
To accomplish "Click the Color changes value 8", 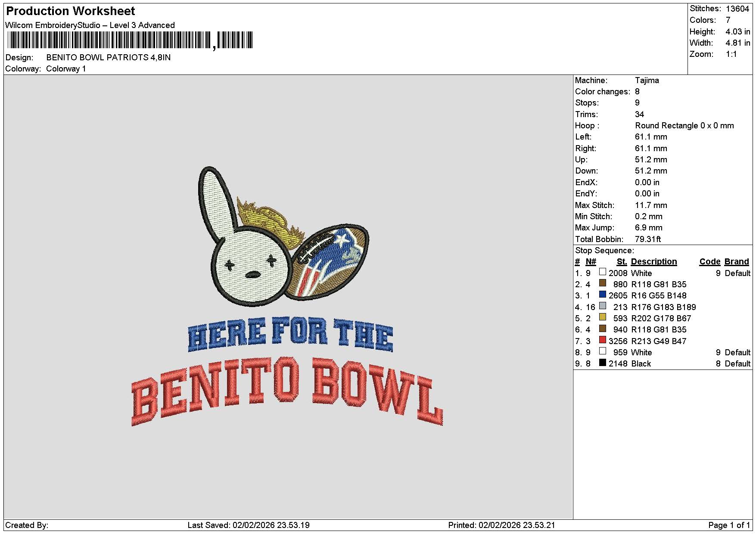I will pyautogui.click(x=637, y=92).
